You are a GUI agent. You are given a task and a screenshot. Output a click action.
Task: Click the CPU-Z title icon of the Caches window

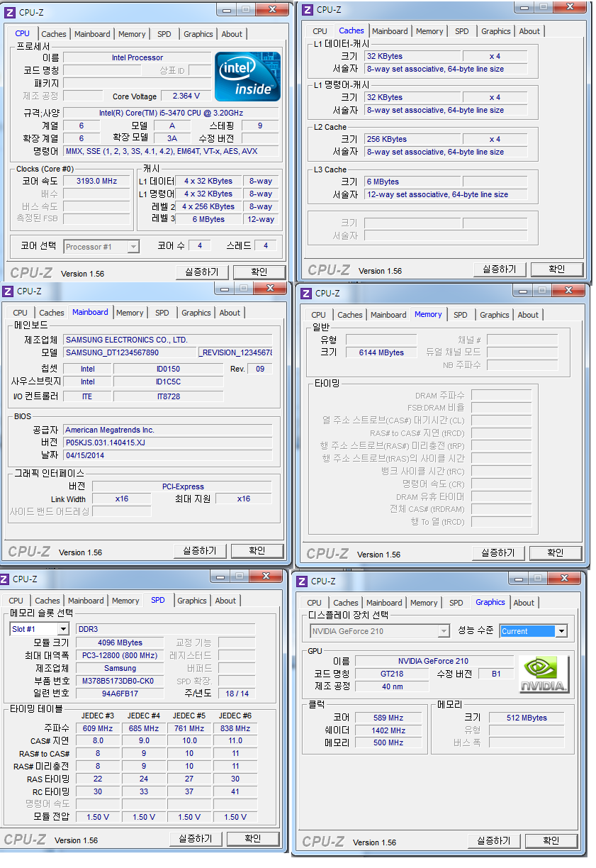[308, 9]
